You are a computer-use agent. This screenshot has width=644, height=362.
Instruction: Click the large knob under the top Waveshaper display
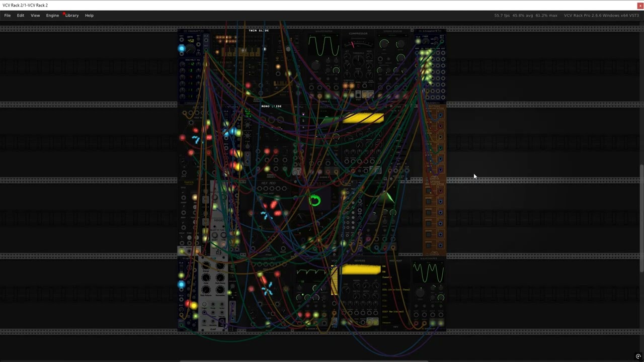tap(315, 65)
